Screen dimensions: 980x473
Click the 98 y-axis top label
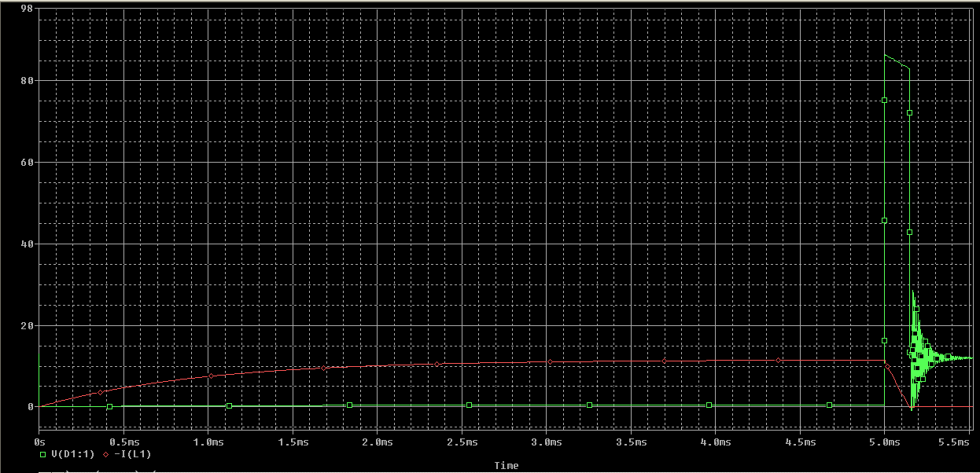27,9
